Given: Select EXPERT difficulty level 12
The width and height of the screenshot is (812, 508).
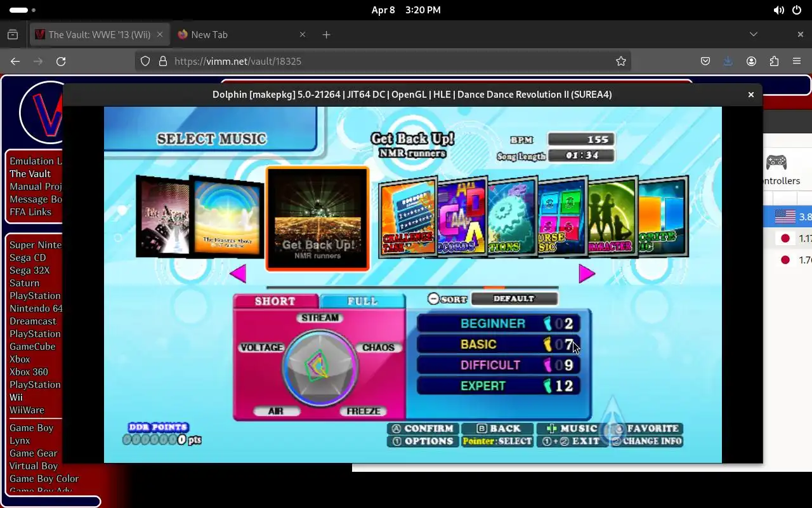Looking at the screenshot, I should 498,385.
